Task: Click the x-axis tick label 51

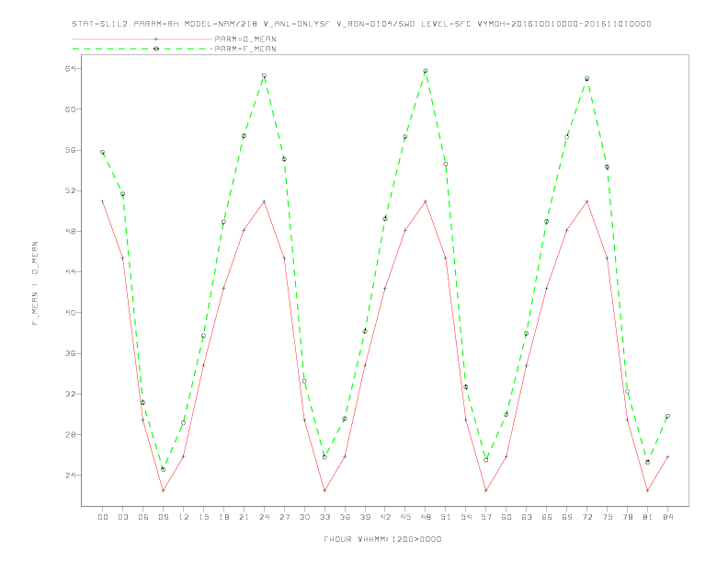Action: (x=446, y=517)
